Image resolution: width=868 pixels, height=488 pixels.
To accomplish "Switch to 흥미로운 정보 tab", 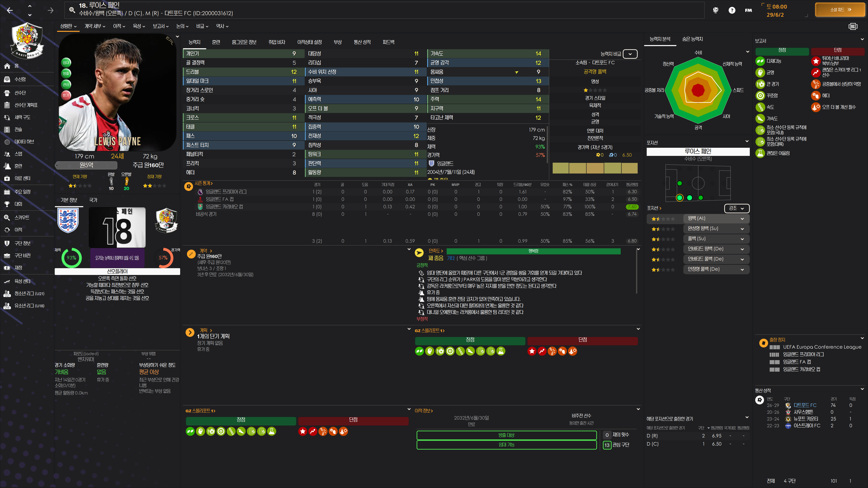I will click(x=244, y=42).
